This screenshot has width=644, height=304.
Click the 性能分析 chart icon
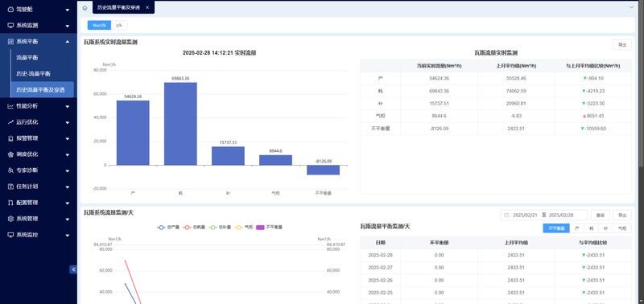[10, 106]
